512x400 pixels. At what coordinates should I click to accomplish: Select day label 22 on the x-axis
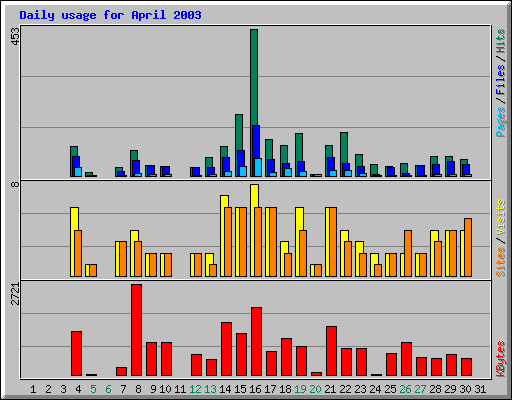click(x=345, y=389)
